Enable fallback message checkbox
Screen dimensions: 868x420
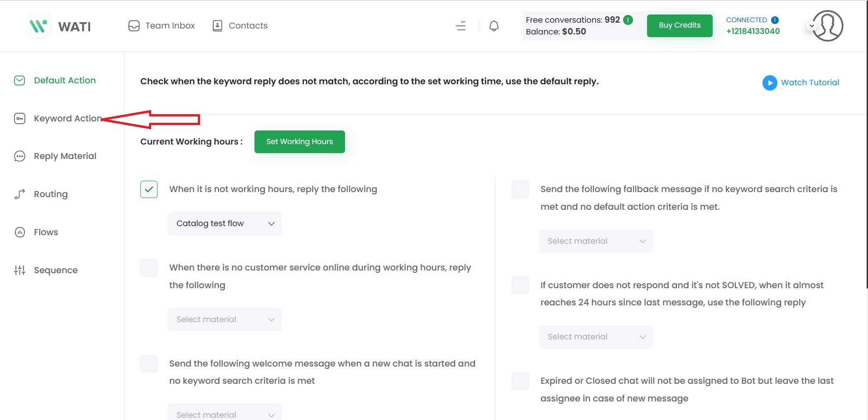point(520,189)
